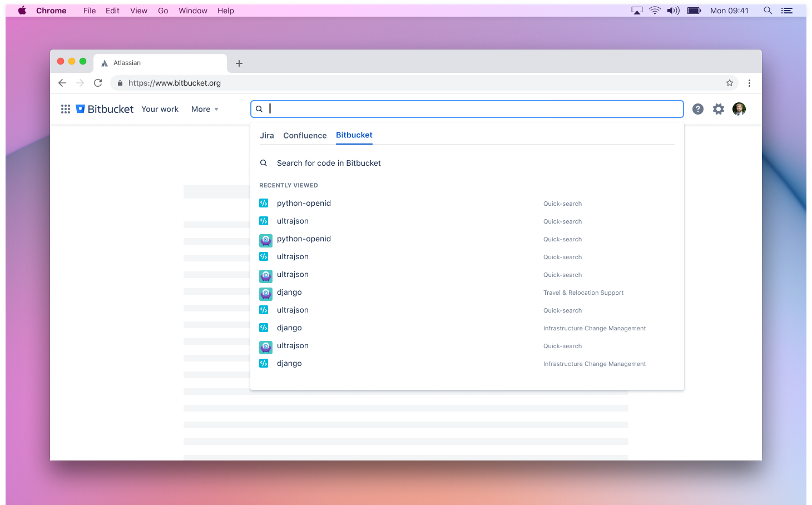812x505 pixels.
Task: Select the Atlassian browser tab
Action: (160, 63)
